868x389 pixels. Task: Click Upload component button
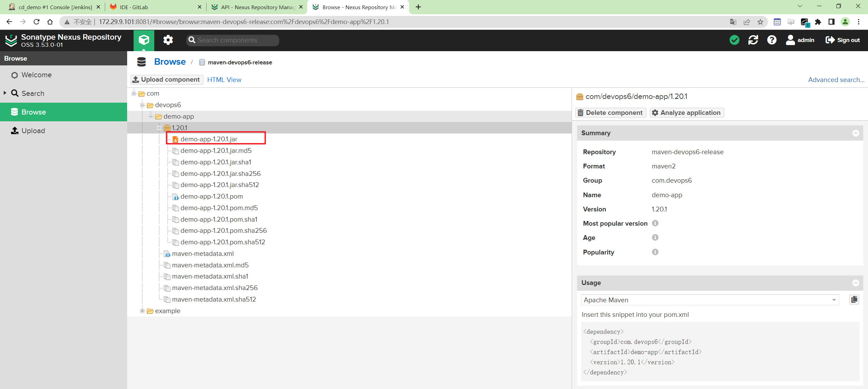point(167,80)
